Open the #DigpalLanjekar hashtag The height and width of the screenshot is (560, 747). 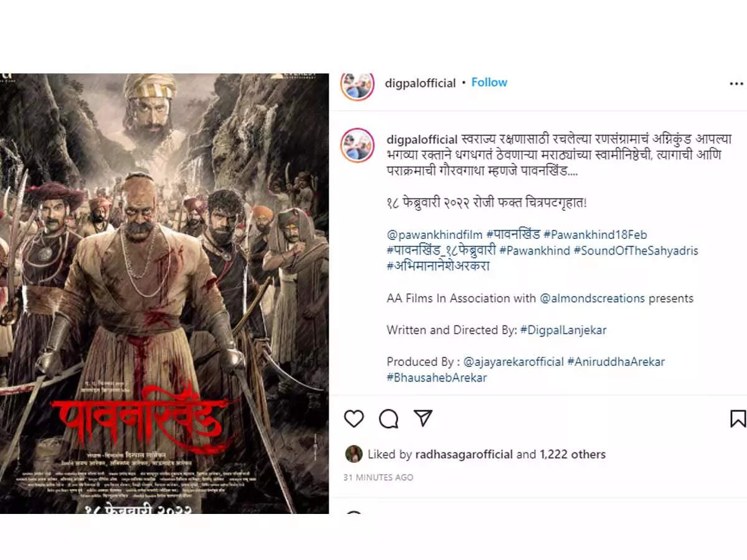[x=563, y=330]
